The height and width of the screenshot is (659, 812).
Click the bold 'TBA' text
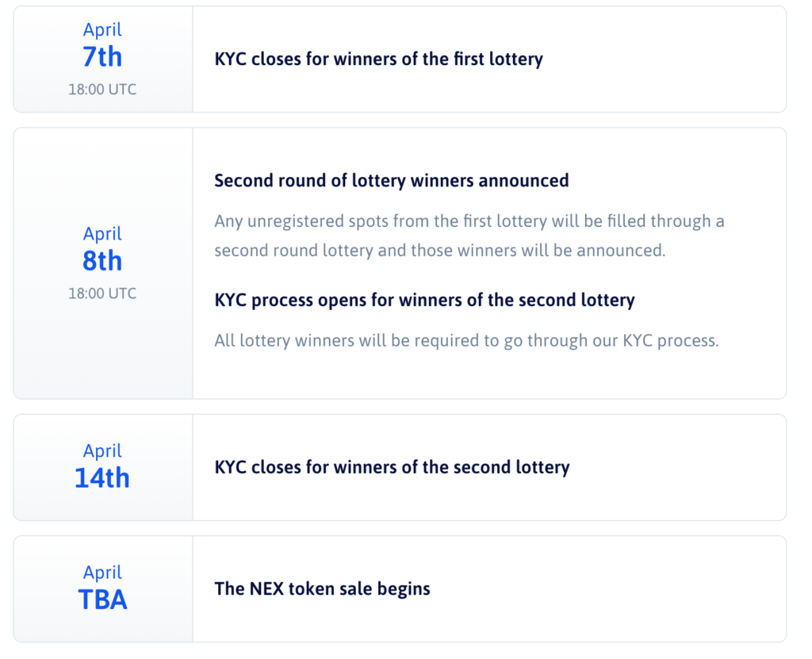[x=102, y=600]
